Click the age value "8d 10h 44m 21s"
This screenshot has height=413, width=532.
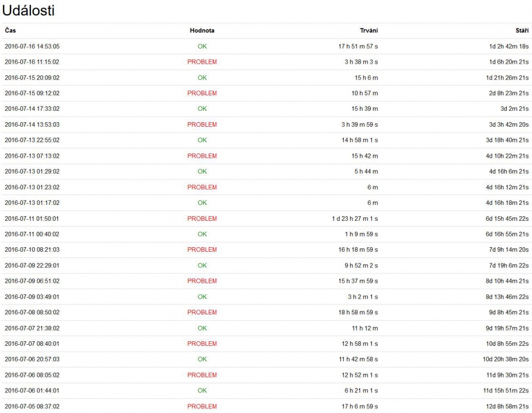[507, 281]
